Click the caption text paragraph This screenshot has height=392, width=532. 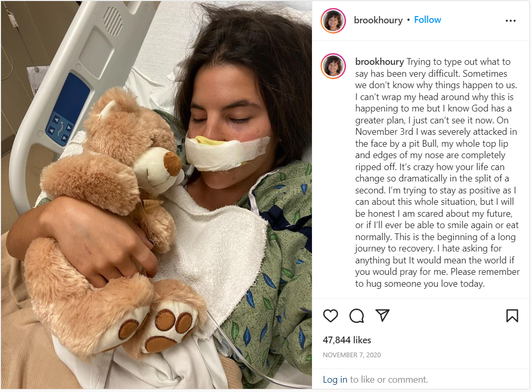438,173
